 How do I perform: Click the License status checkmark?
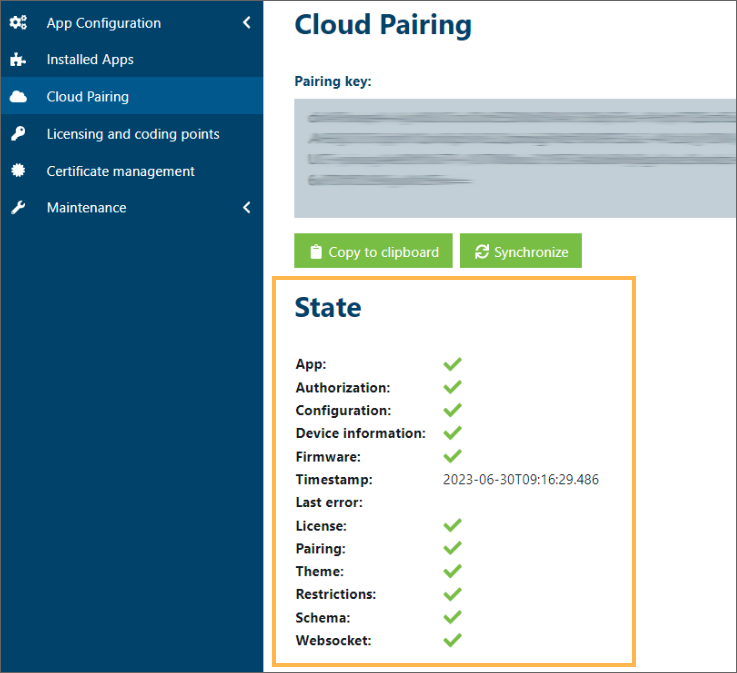453,525
